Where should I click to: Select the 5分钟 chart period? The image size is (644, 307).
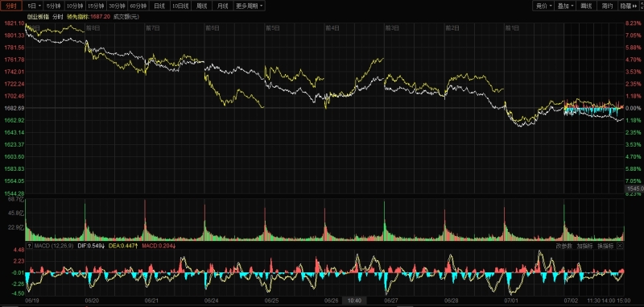point(54,6)
